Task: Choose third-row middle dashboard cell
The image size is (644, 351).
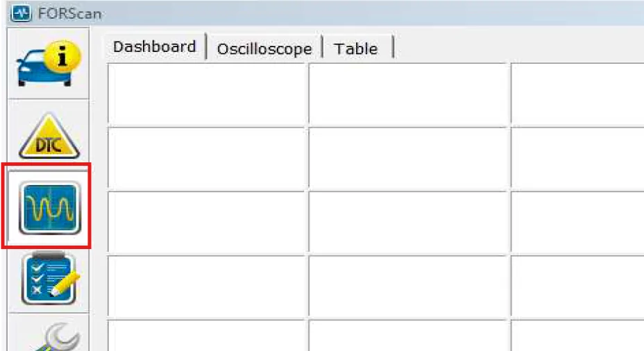Action: (x=408, y=222)
